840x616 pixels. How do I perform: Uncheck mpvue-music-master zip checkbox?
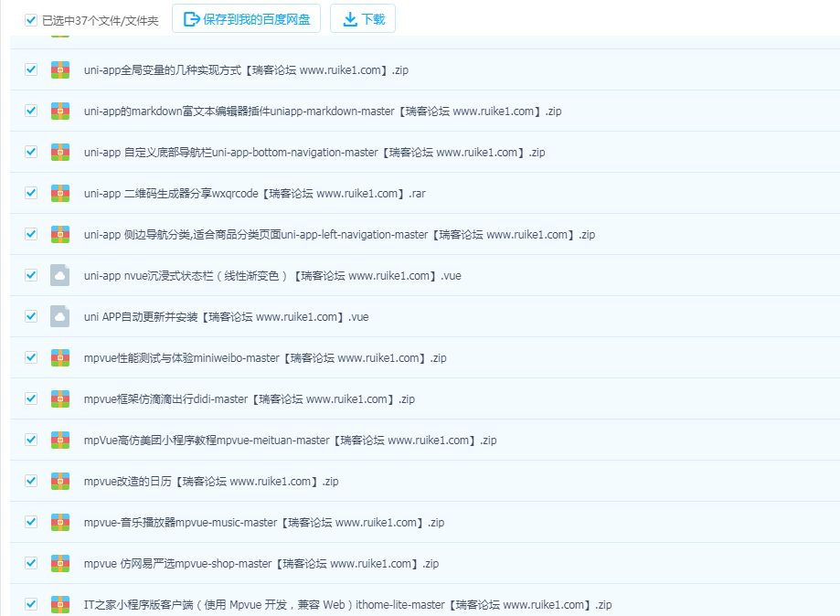(31, 522)
